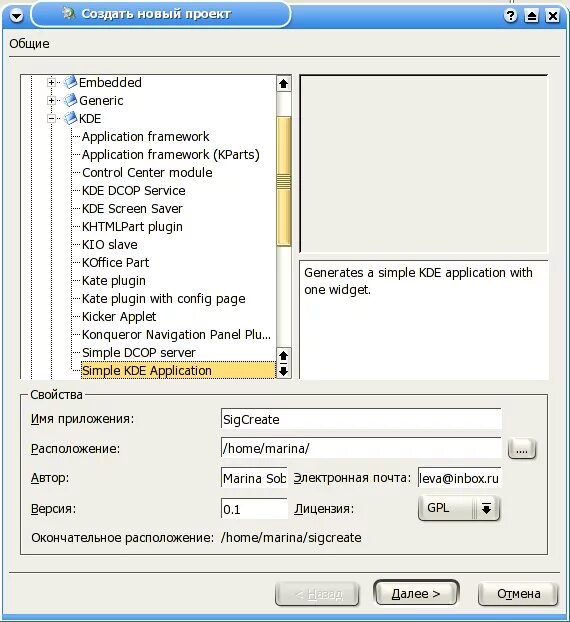Open location browse button with dots
The height and width of the screenshot is (622, 570).
pyautogui.click(x=522, y=449)
